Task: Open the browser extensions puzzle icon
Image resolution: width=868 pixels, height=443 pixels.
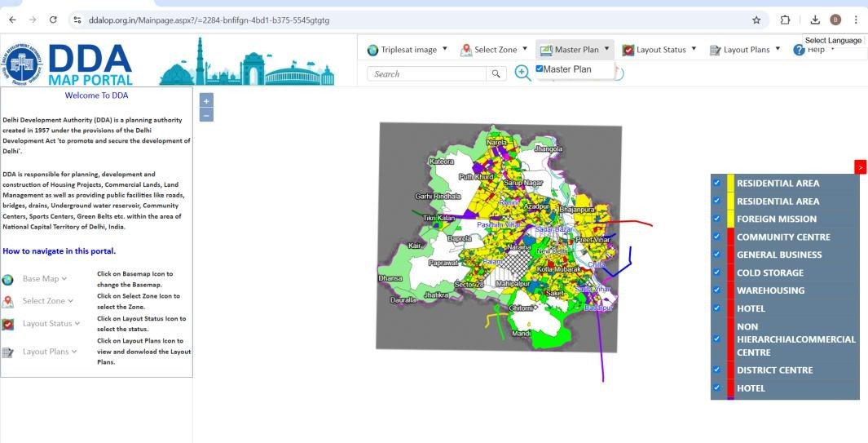Action: [785, 20]
